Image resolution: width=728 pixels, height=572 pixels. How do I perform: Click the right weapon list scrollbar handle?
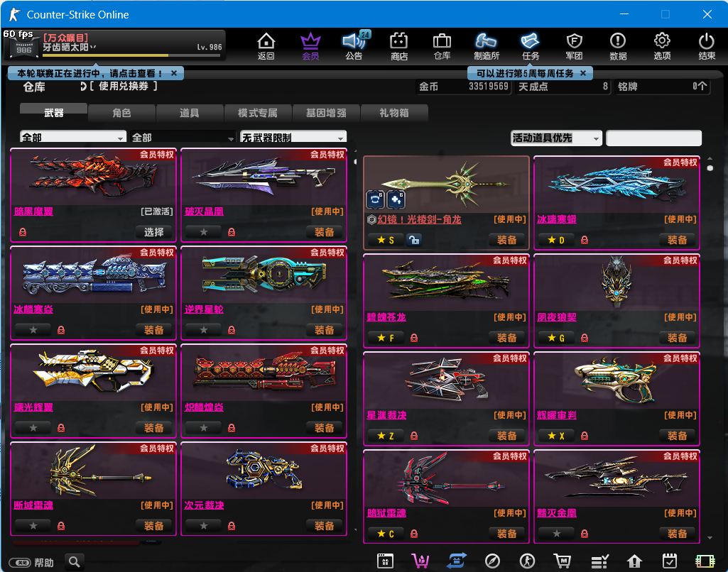click(x=710, y=168)
